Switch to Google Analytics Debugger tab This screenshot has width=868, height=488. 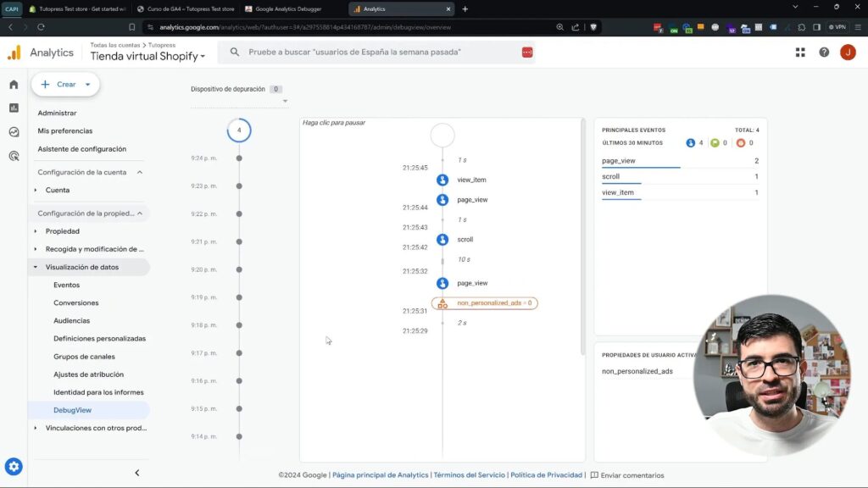tap(288, 8)
